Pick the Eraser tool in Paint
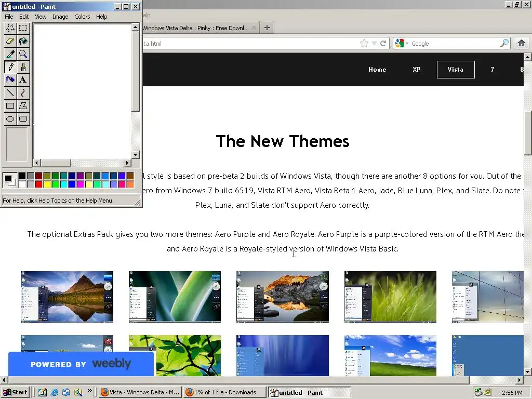 point(10,41)
